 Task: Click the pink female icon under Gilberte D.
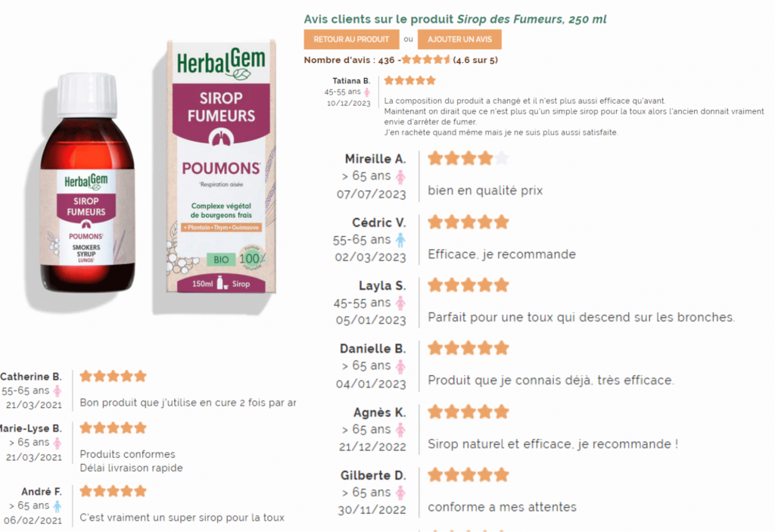pyautogui.click(x=401, y=493)
